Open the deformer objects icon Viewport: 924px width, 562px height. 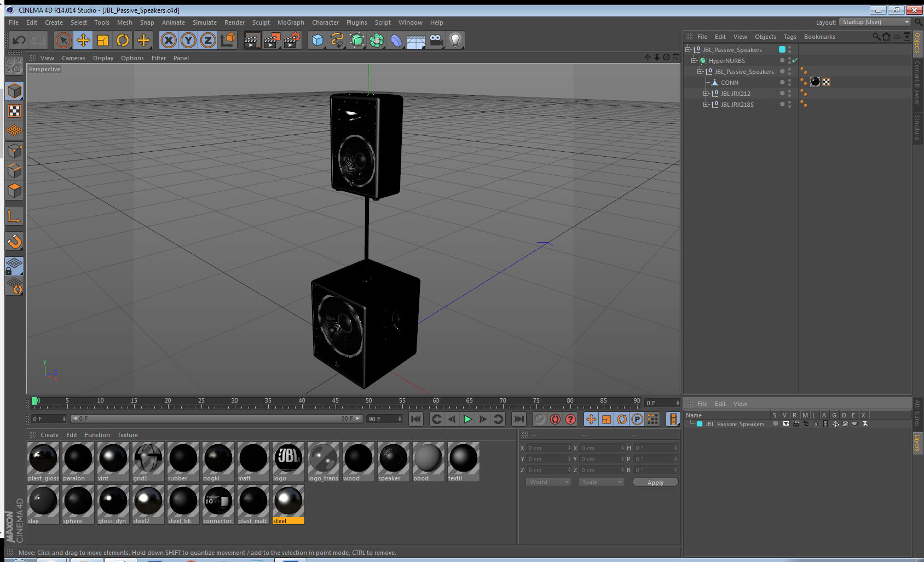tap(396, 40)
